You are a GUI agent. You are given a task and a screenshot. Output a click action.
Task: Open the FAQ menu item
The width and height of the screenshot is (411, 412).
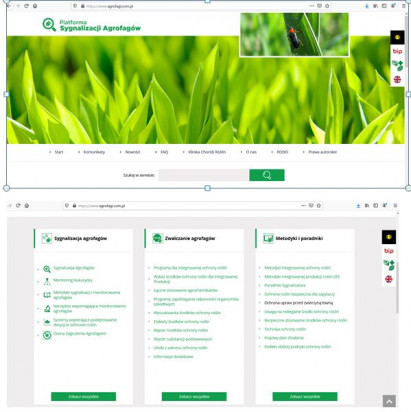[x=164, y=152]
